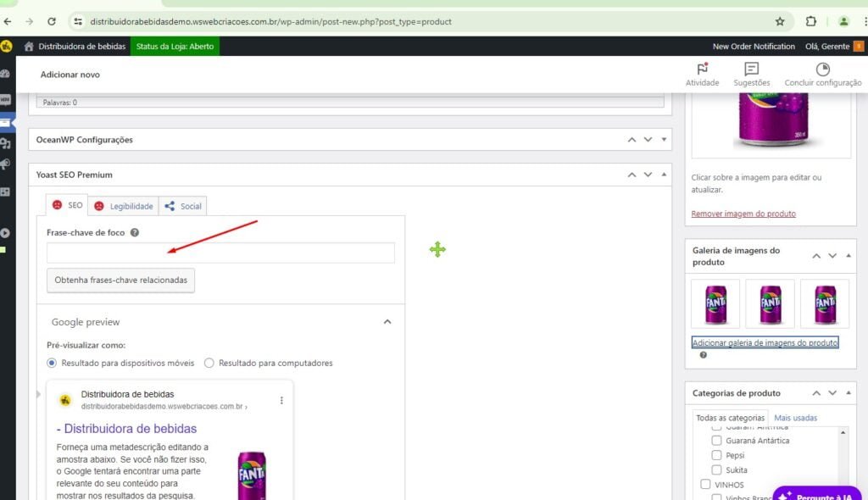
Task: Check the Pepsi category checkbox
Action: click(716, 455)
